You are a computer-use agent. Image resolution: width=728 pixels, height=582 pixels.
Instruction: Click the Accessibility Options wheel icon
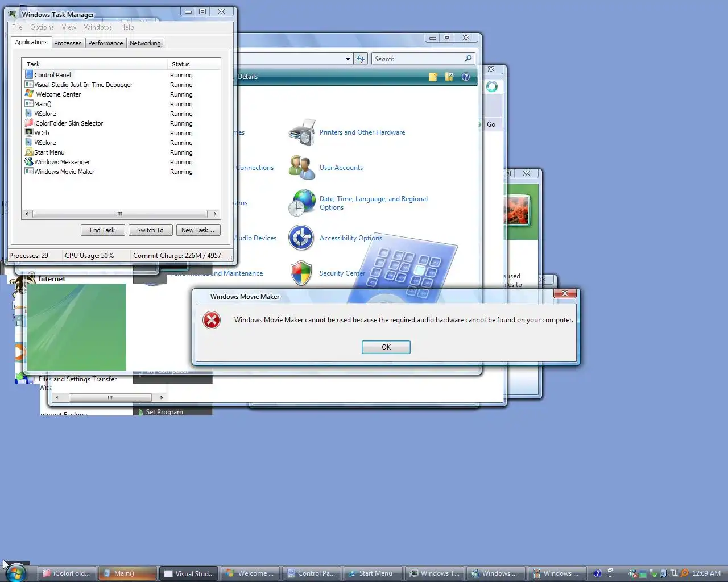301,238
